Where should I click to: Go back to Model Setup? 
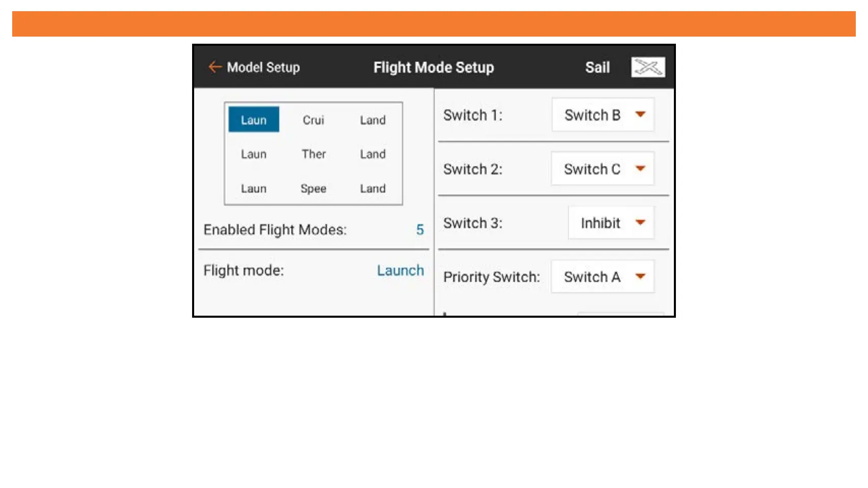coord(263,67)
